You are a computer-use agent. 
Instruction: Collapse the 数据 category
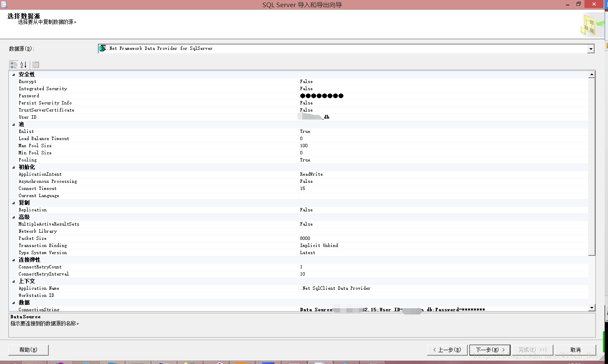click(x=14, y=302)
